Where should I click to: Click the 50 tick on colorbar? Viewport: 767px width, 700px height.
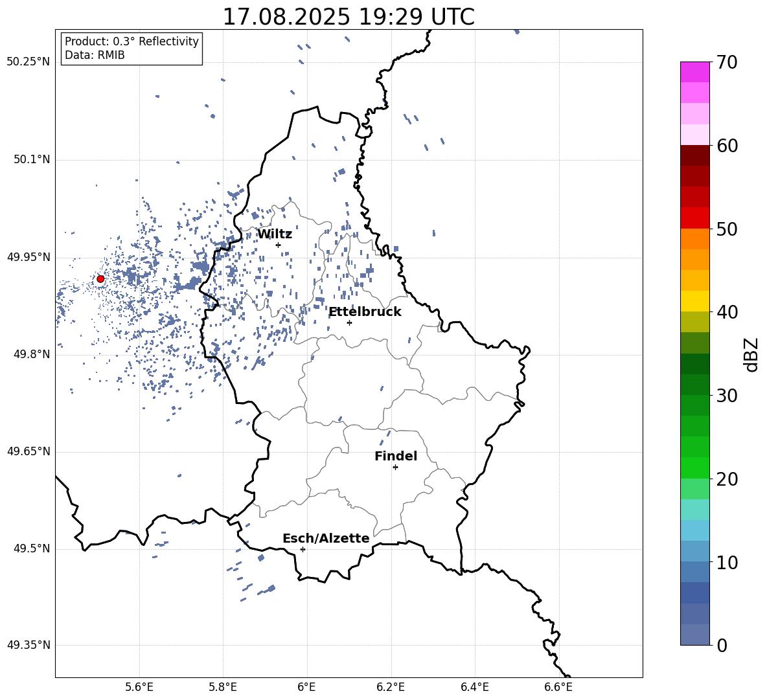727,229
